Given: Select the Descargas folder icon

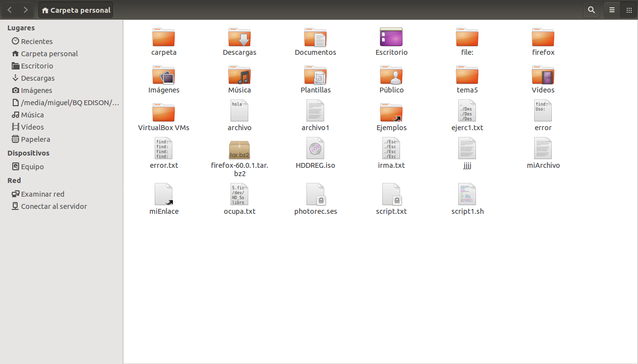Looking at the screenshot, I should click(239, 37).
